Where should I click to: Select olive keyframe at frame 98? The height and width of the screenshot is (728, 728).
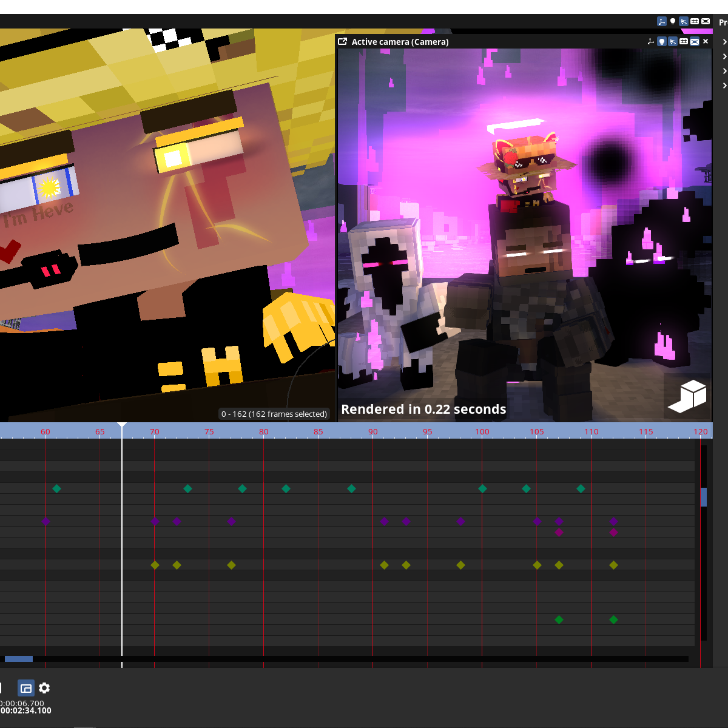click(x=460, y=565)
